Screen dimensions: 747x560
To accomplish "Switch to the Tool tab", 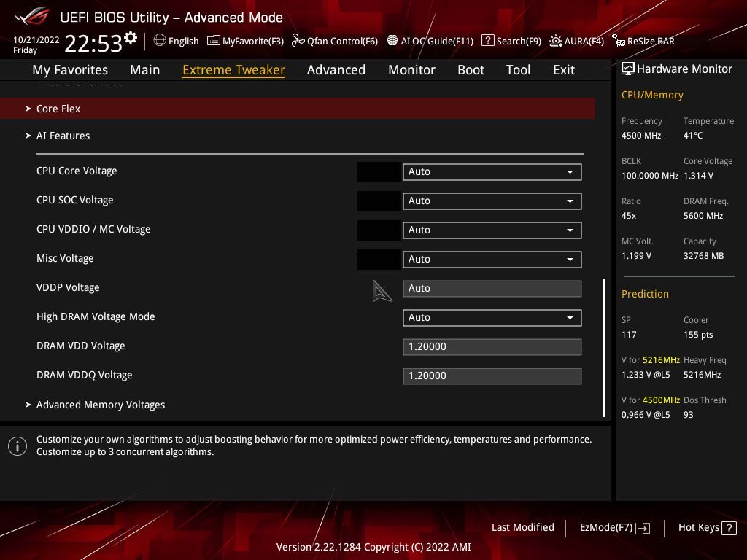I will (x=518, y=70).
